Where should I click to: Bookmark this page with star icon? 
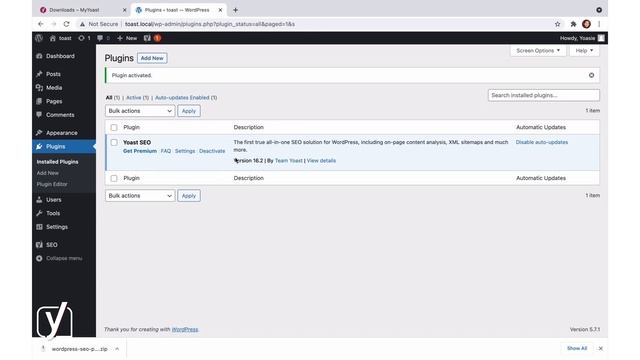pos(558,24)
